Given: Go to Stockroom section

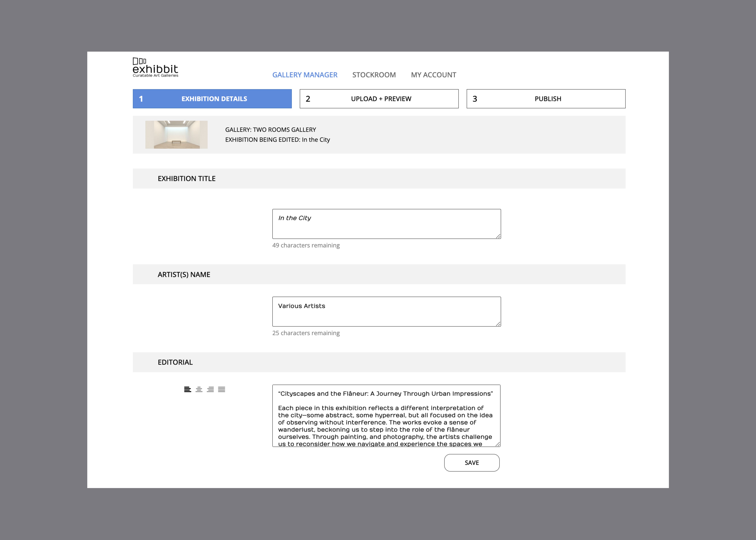Looking at the screenshot, I should click(x=374, y=75).
